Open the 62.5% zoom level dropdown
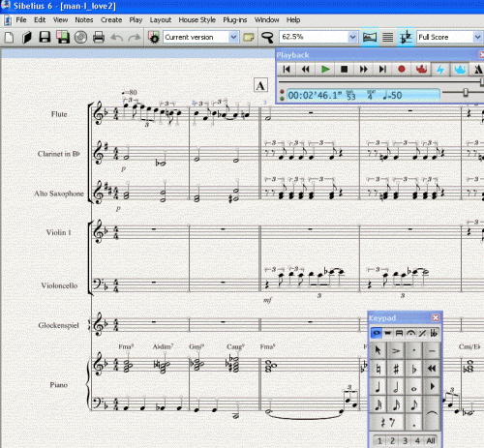The width and height of the screenshot is (484, 448). pyautogui.click(x=352, y=37)
